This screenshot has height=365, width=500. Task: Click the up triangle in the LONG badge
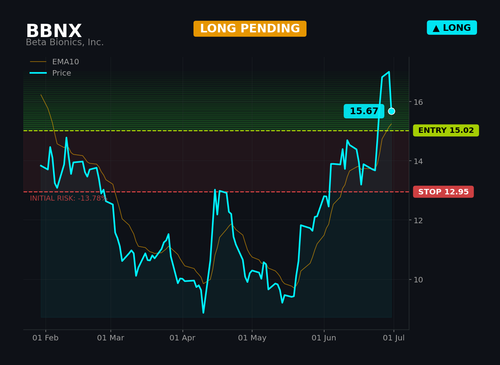tap(436, 29)
